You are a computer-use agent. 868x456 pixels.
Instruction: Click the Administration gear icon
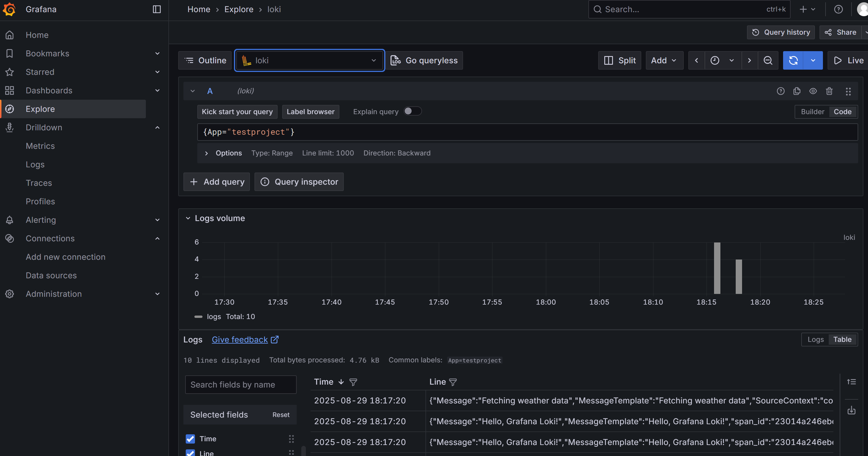pos(10,294)
